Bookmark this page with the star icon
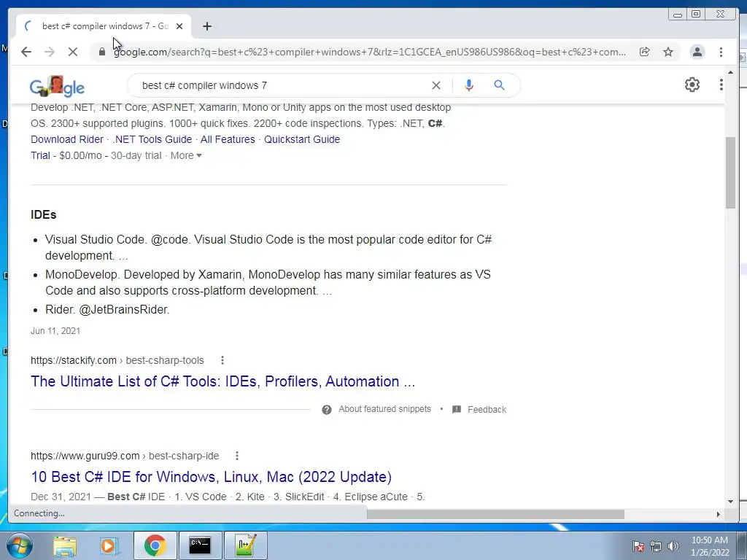The height and width of the screenshot is (560, 747). click(x=668, y=52)
